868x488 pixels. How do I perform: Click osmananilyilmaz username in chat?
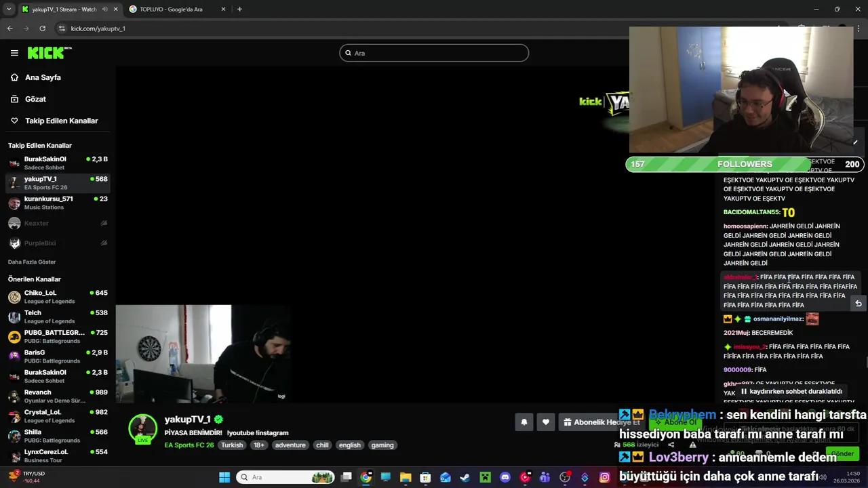[778, 319]
